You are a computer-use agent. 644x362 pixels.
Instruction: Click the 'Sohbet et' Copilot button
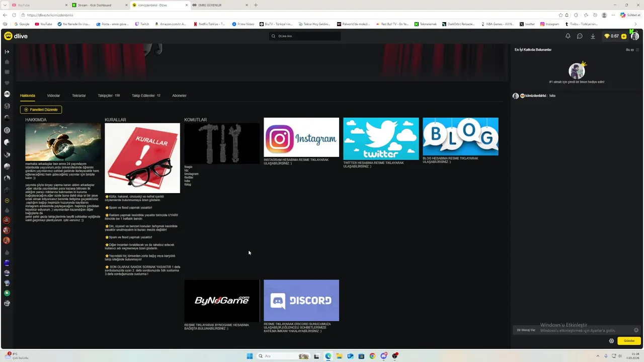tap(630, 15)
